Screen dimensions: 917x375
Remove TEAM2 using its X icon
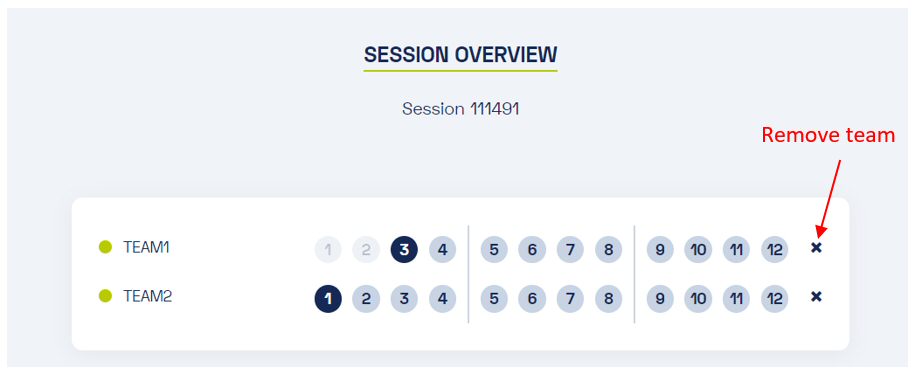pyautogui.click(x=816, y=297)
